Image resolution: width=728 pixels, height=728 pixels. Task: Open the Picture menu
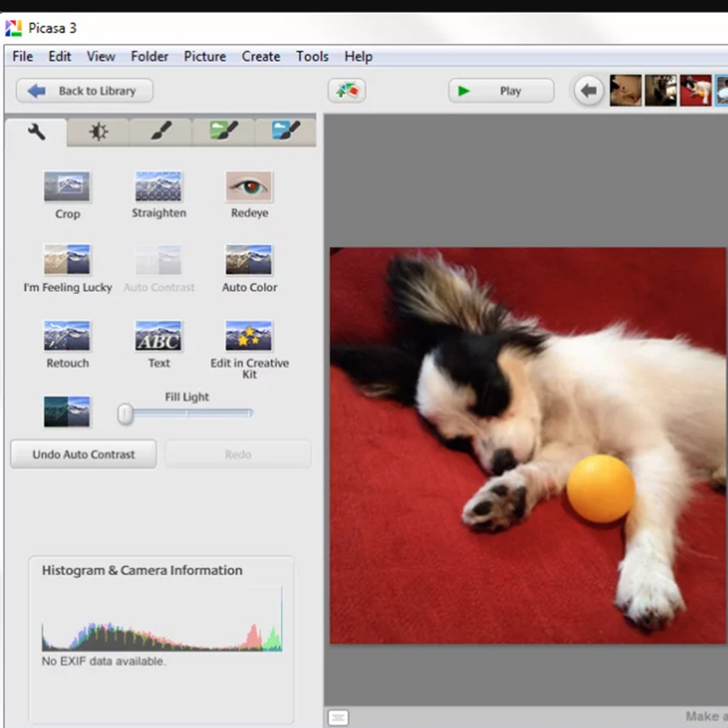point(205,56)
